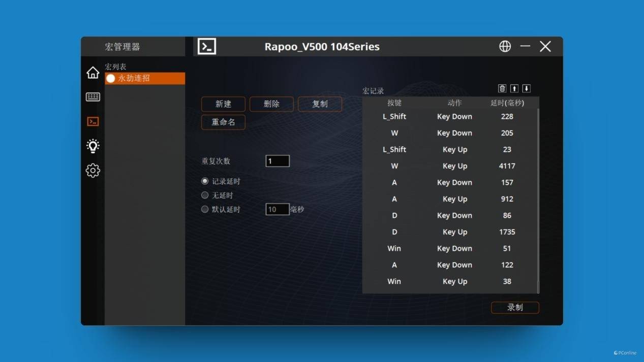
Task: Open the Home page icon in sidebar
Action: pos(93,73)
